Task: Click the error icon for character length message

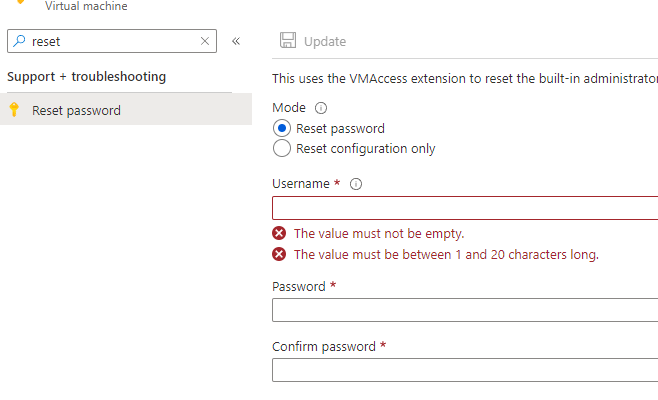Action: (279, 254)
